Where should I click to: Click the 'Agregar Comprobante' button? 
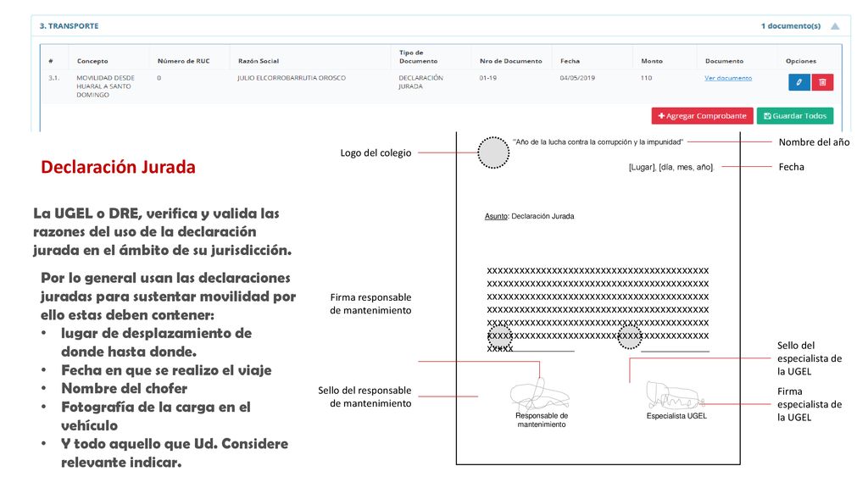click(x=702, y=115)
